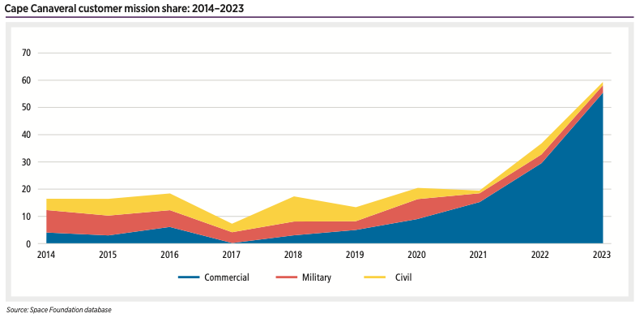This screenshot has width=644, height=318.
Task: Click the 2016 x-axis label
Action: point(169,255)
